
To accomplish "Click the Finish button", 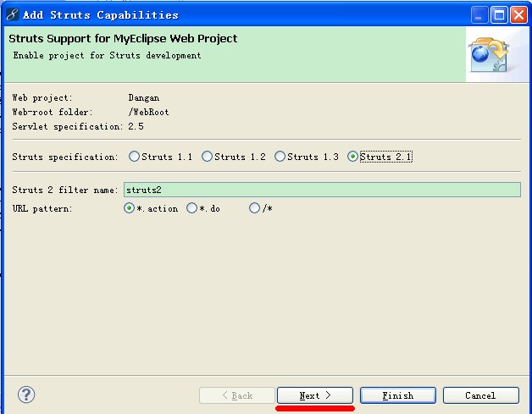I will click(x=398, y=395).
